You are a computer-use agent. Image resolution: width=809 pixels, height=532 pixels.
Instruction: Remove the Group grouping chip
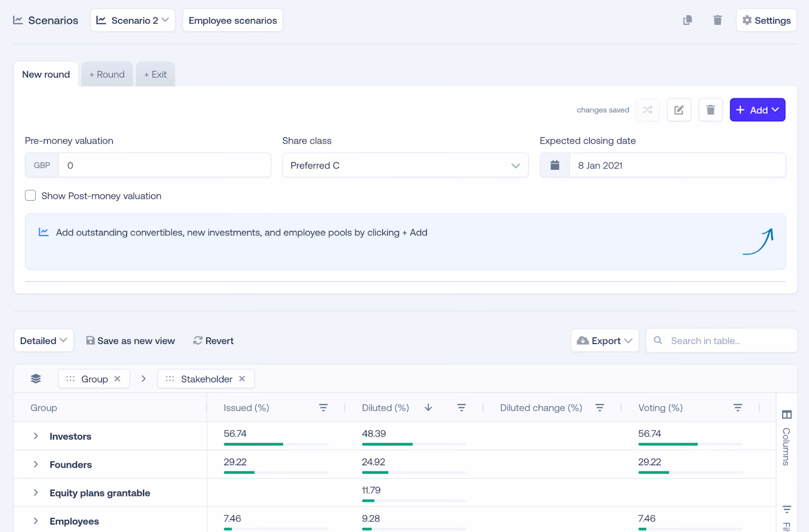117,378
